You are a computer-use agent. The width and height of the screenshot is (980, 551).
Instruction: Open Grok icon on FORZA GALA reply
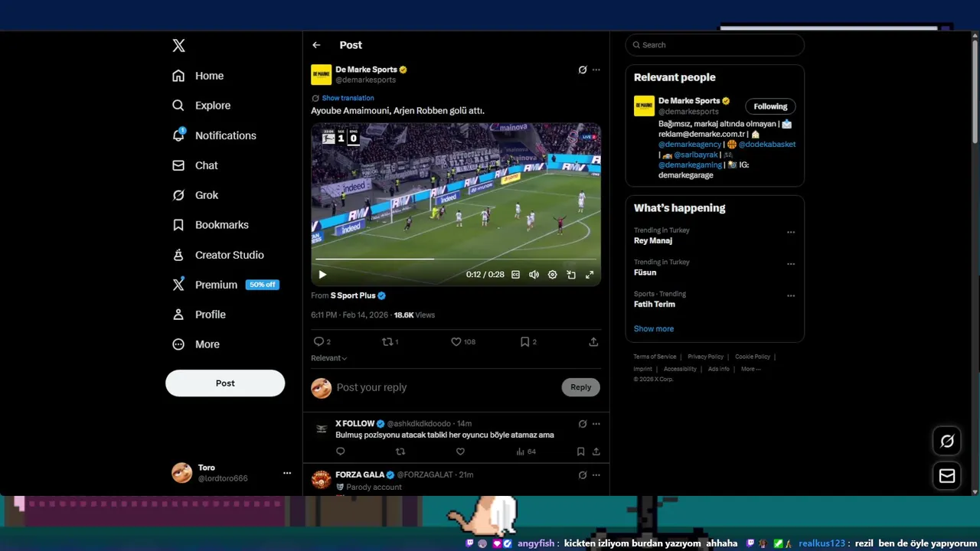click(583, 475)
